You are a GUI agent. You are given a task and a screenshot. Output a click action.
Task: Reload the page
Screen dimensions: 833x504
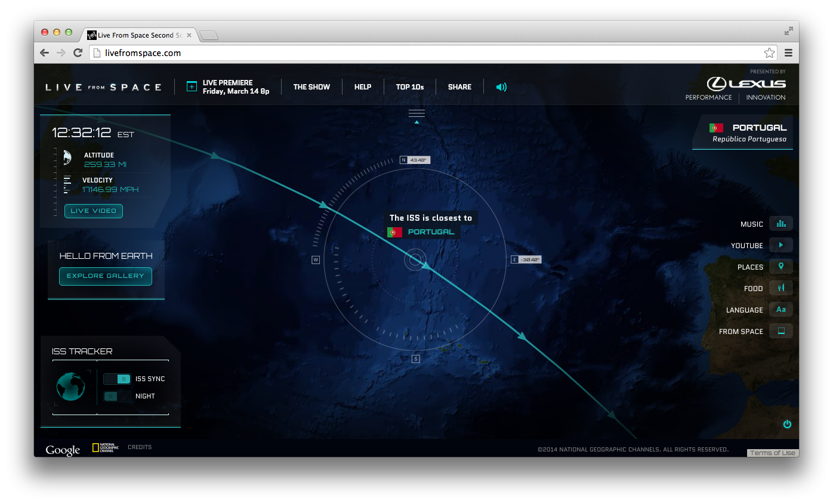pyautogui.click(x=78, y=53)
